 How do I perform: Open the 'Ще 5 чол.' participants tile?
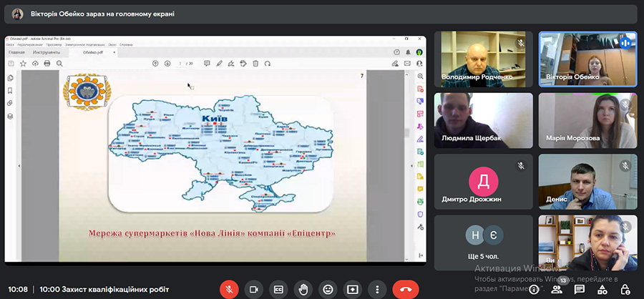tap(484, 242)
